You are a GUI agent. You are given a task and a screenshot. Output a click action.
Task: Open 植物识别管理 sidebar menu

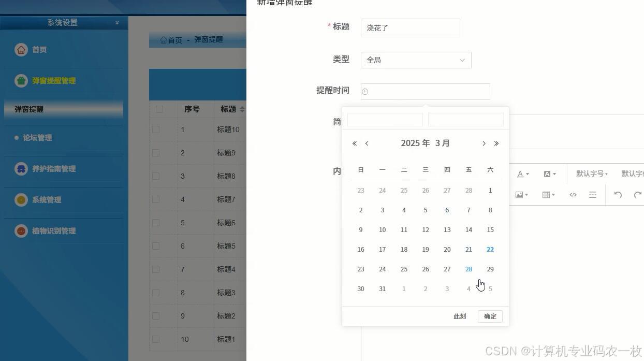[54, 231]
